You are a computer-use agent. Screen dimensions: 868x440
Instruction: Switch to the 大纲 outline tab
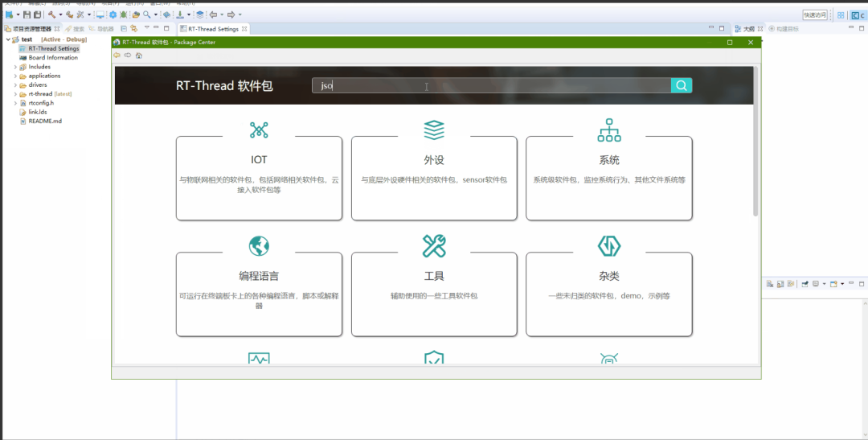pos(747,29)
